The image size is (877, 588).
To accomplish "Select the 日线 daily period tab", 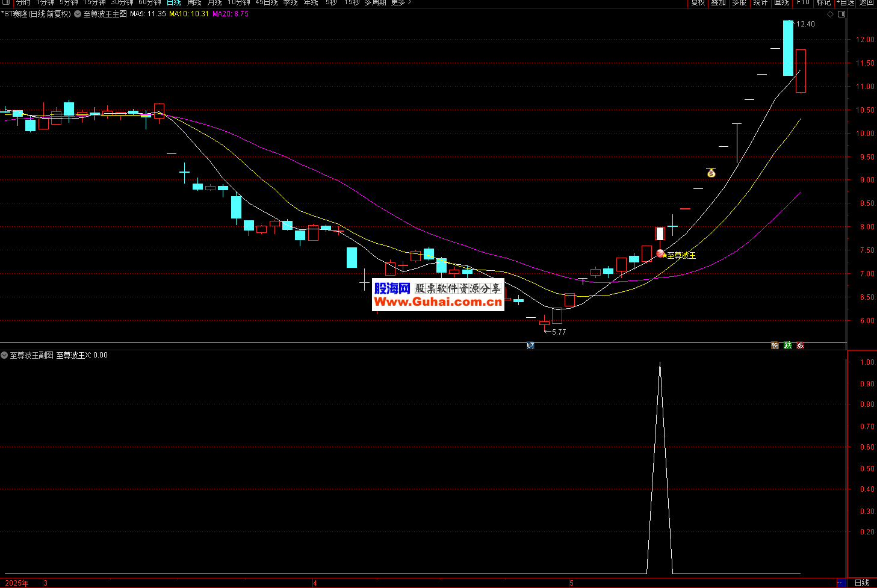I will [174, 3].
